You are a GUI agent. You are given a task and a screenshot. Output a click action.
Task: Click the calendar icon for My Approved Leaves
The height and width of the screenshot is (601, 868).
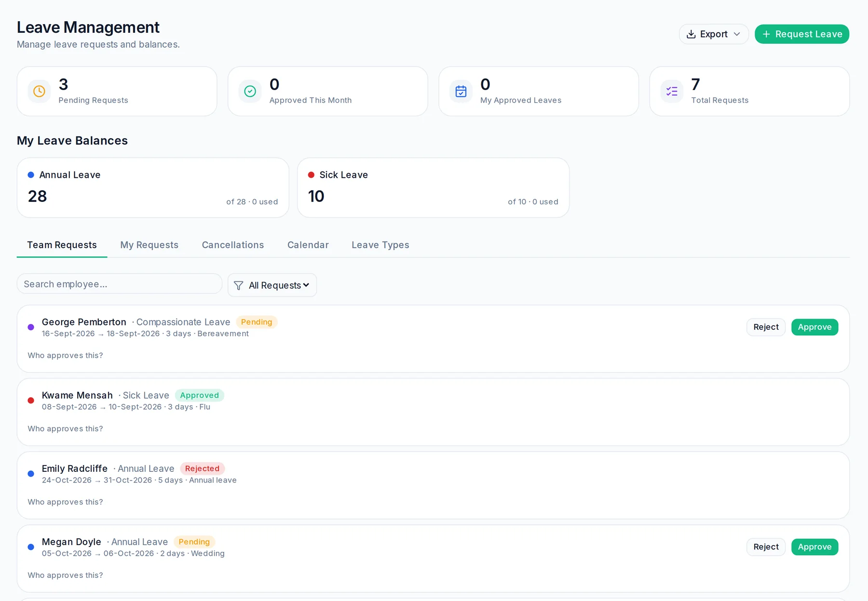point(461,91)
